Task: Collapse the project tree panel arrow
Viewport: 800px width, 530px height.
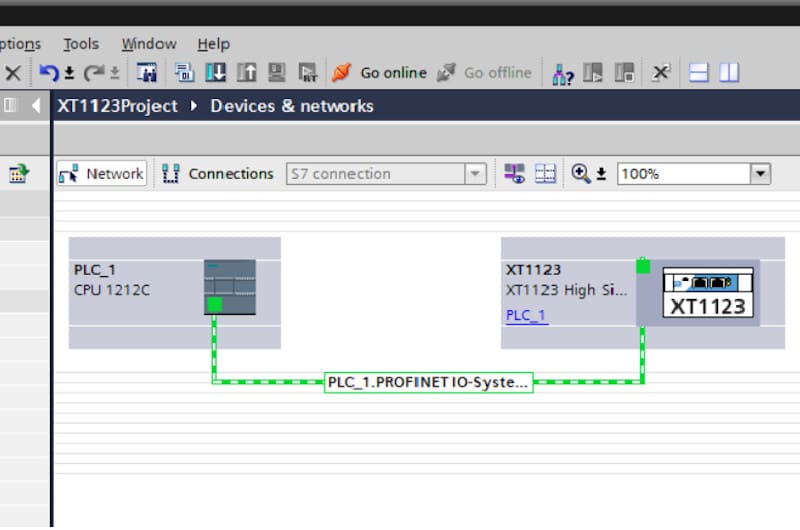Action: tap(37, 106)
